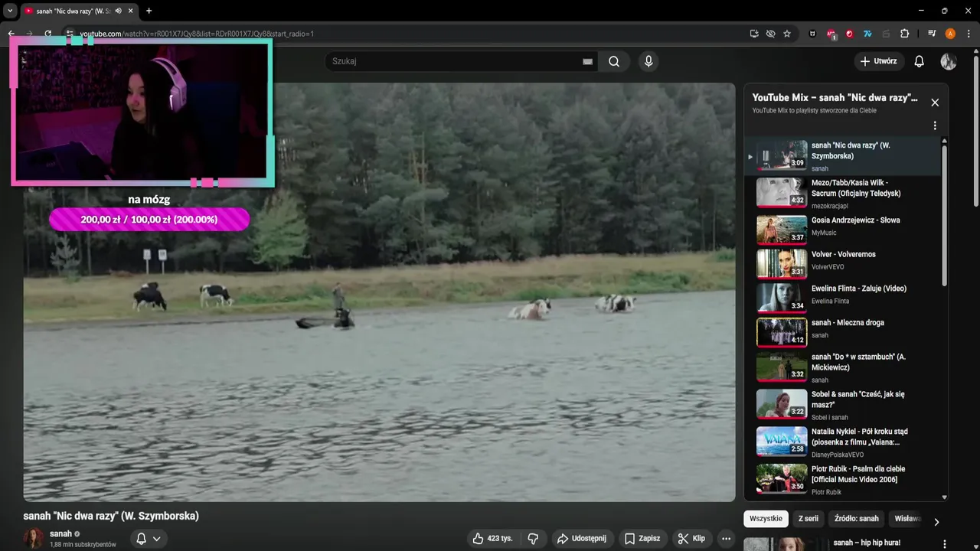The height and width of the screenshot is (551, 980).
Task: Click the crossed-eye tracking protection icon
Action: click(770, 34)
